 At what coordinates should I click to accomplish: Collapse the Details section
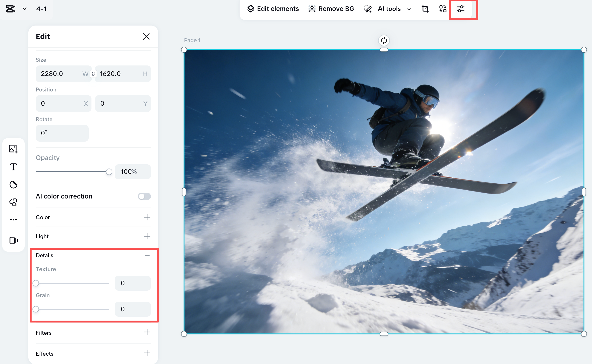pyautogui.click(x=147, y=255)
